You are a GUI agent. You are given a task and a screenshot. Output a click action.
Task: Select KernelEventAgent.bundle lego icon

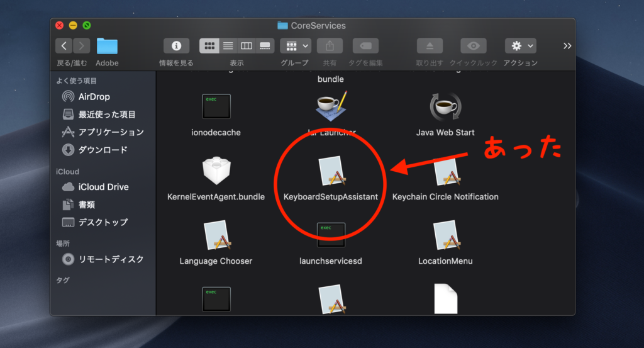pyautogui.click(x=216, y=171)
